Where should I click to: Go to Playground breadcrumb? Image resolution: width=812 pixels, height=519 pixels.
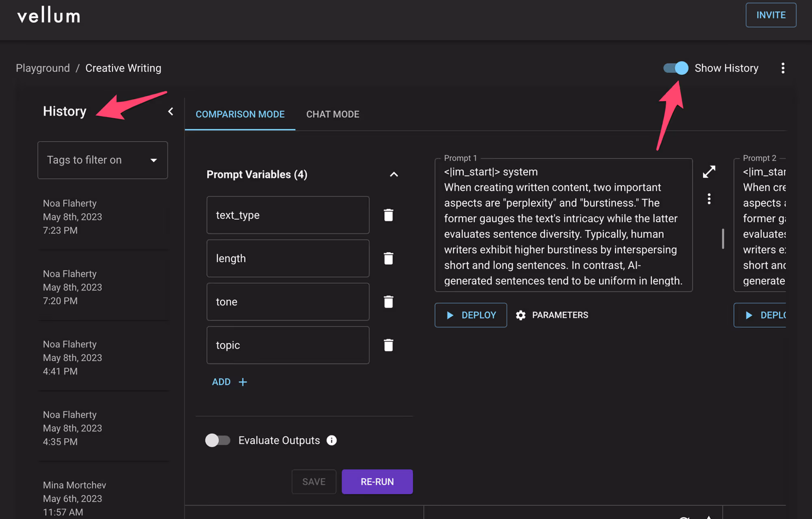coord(43,68)
